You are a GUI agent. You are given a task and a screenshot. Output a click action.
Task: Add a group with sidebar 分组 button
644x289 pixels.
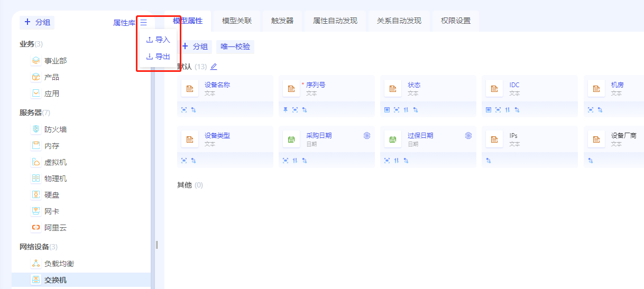[37, 22]
